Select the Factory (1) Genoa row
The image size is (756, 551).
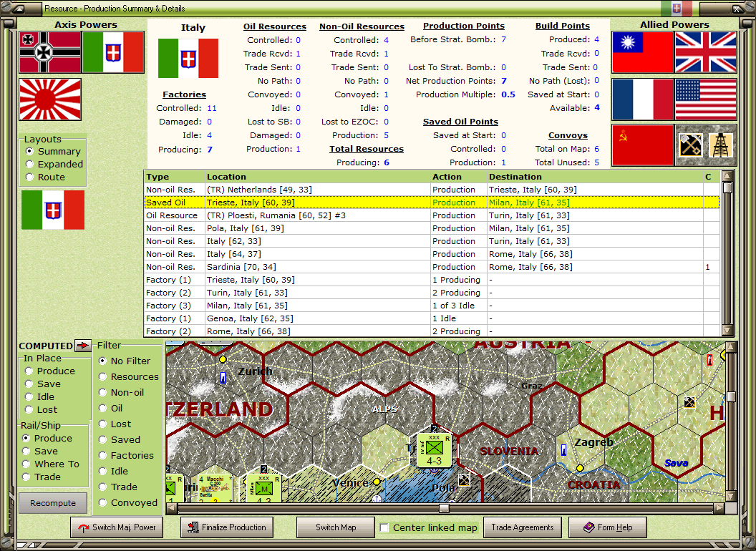pyautogui.click(x=432, y=318)
